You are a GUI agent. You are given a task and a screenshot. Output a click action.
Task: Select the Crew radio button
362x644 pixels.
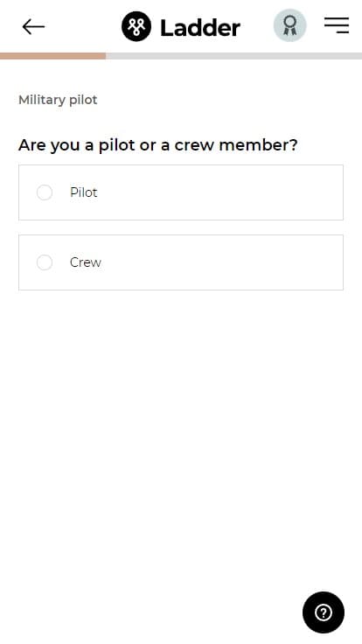pos(45,262)
